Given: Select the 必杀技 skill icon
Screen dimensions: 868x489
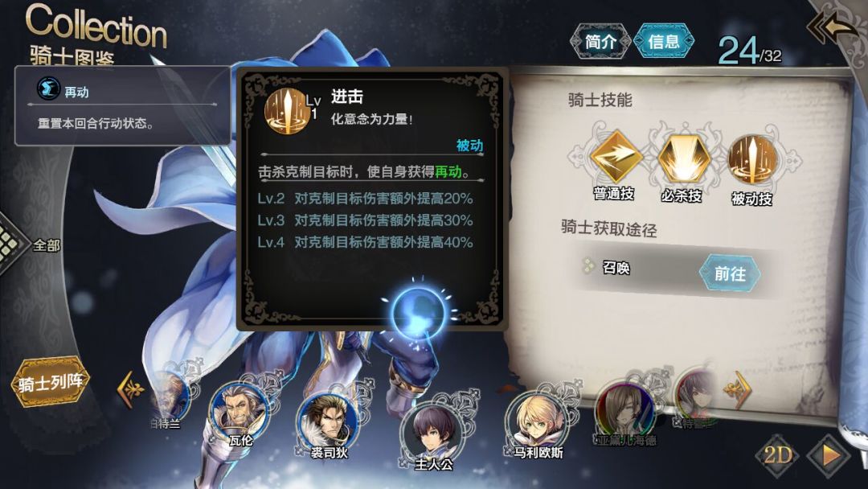Looking at the screenshot, I should 684,159.
